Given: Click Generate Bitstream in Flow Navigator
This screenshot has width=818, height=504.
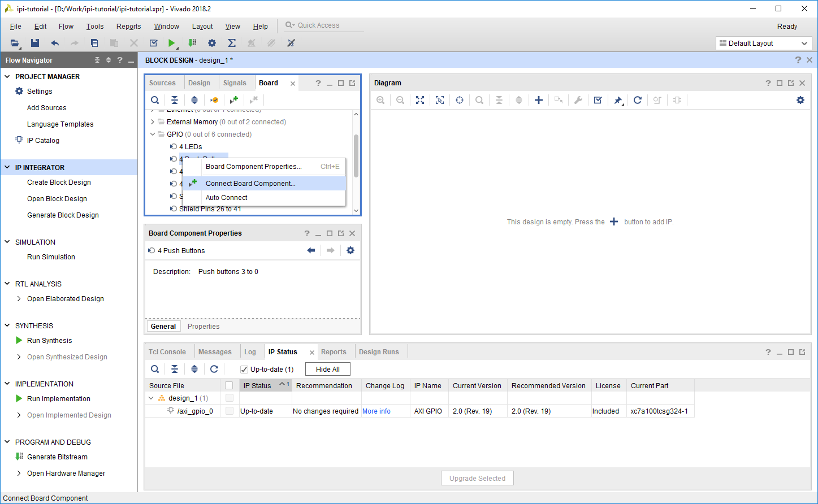Looking at the screenshot, I should click(57, 457).
